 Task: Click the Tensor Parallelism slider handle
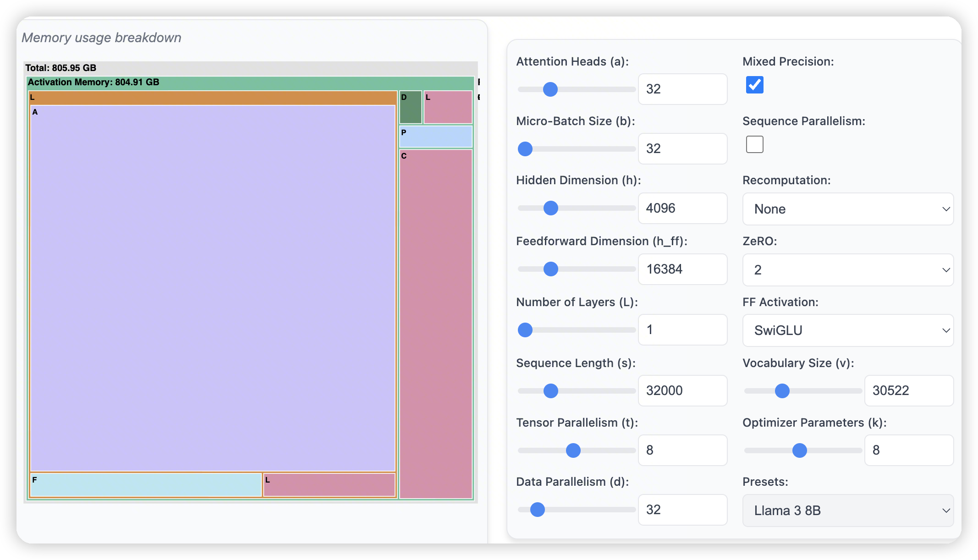(x=573, y=450)
